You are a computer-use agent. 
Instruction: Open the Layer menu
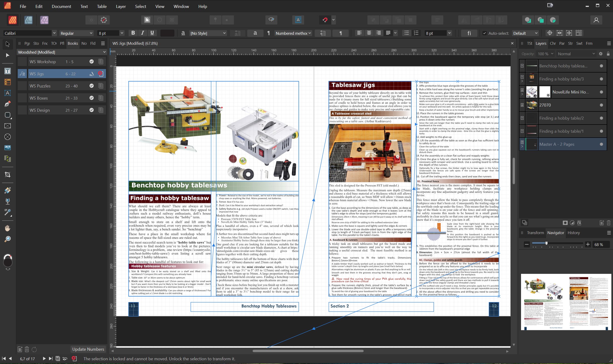coord(121,6)
